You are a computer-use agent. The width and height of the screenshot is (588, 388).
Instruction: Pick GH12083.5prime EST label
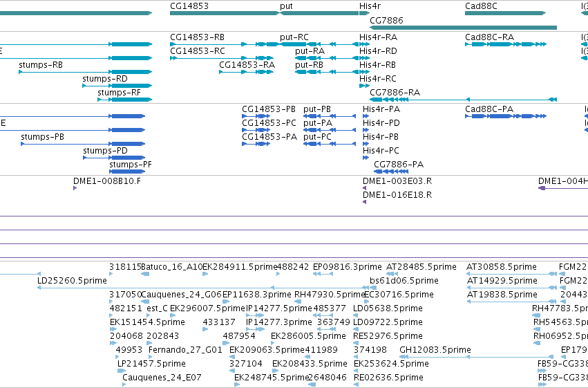[x=435, y=350]
